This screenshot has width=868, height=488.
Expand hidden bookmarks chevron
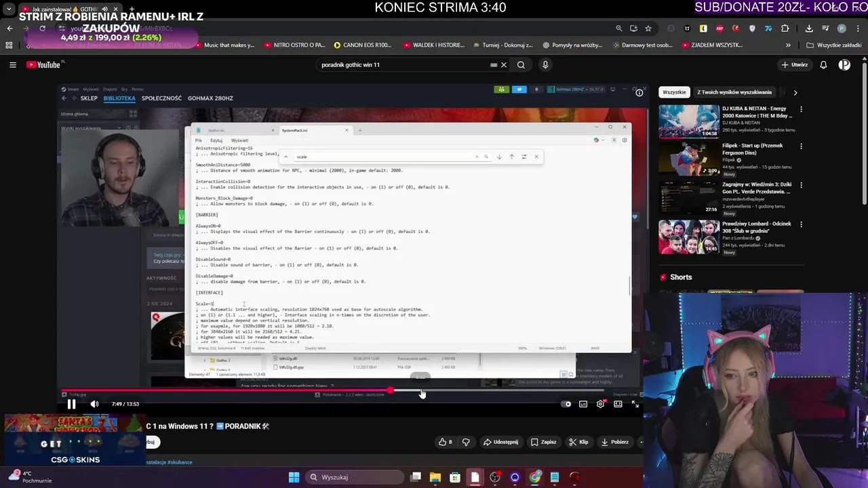(x=788, y=45)
